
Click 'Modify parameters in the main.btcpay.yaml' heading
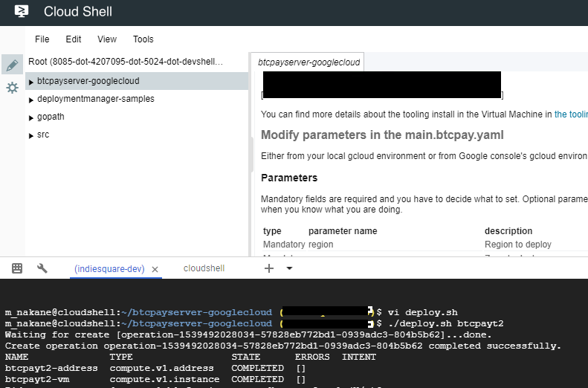pyautogui.click(x=382, y=135)
